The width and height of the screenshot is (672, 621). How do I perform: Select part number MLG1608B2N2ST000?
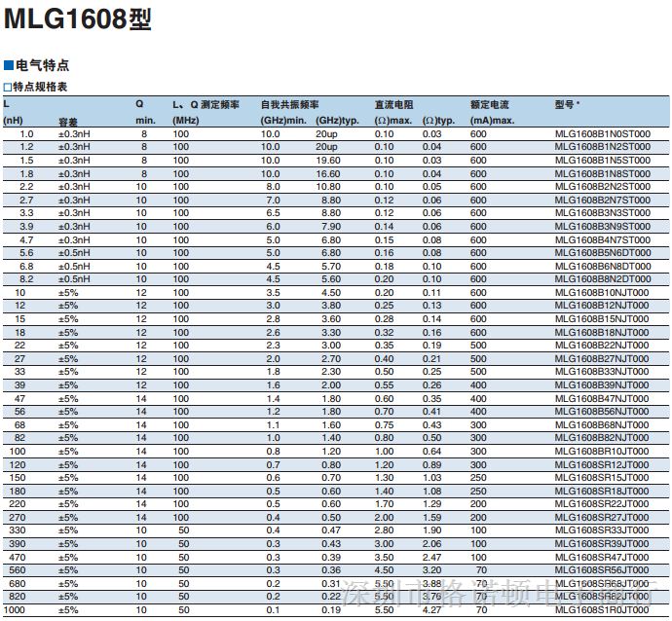(603, 187)
